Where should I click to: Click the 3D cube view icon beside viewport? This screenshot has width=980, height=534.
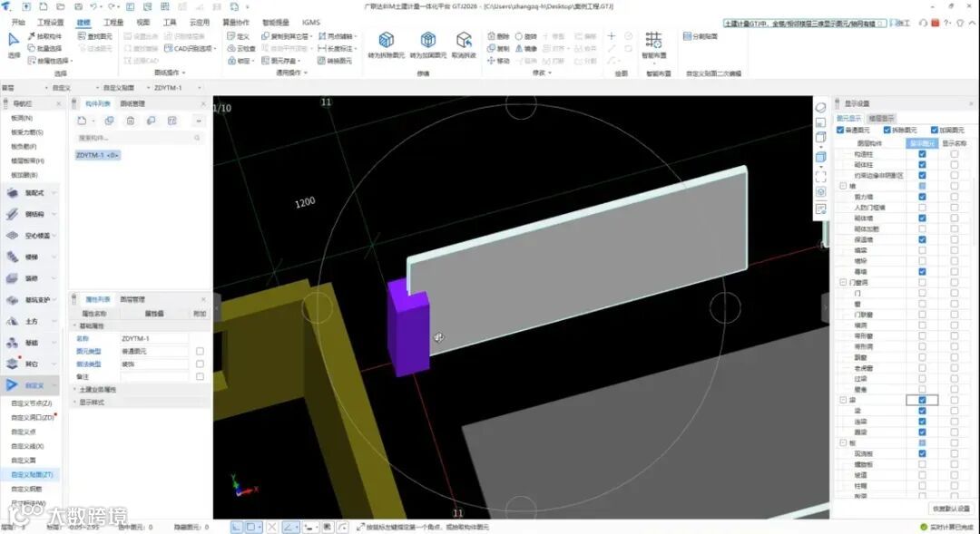(x=820, y=157)
